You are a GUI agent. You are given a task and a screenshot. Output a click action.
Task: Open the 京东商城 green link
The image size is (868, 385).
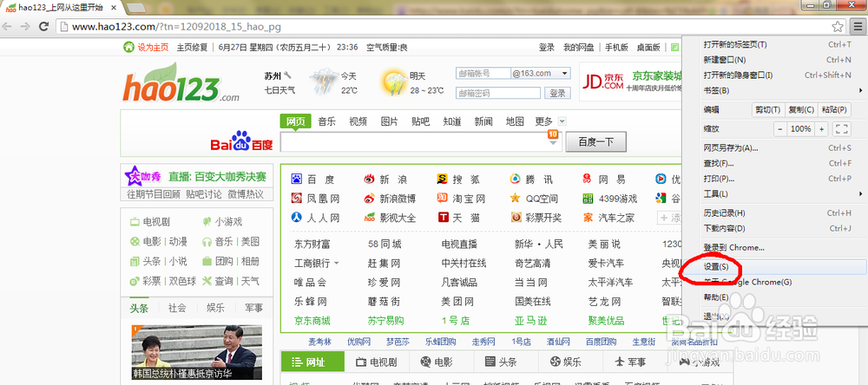point(312,321)
